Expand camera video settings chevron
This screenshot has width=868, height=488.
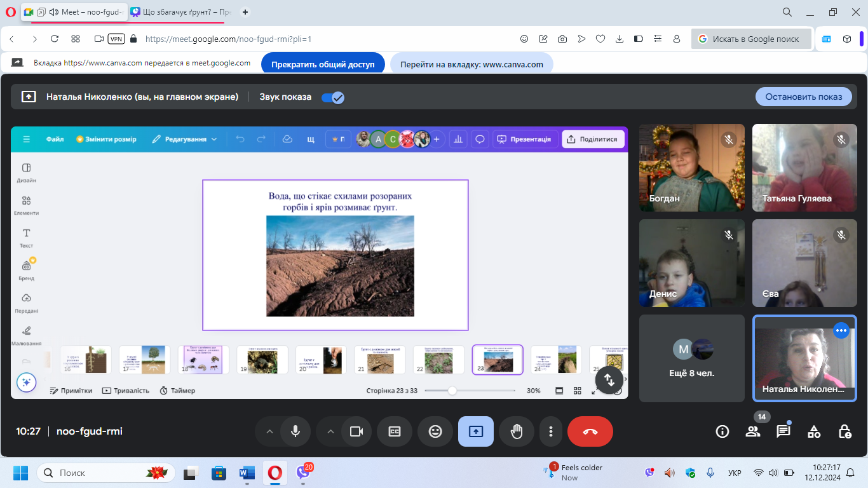[330, 431]
